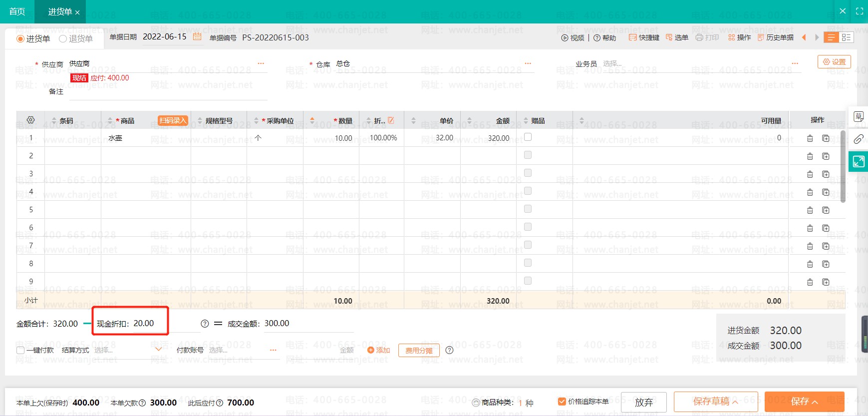
Task: Click the 费用分摊 button
Action: 419,351
